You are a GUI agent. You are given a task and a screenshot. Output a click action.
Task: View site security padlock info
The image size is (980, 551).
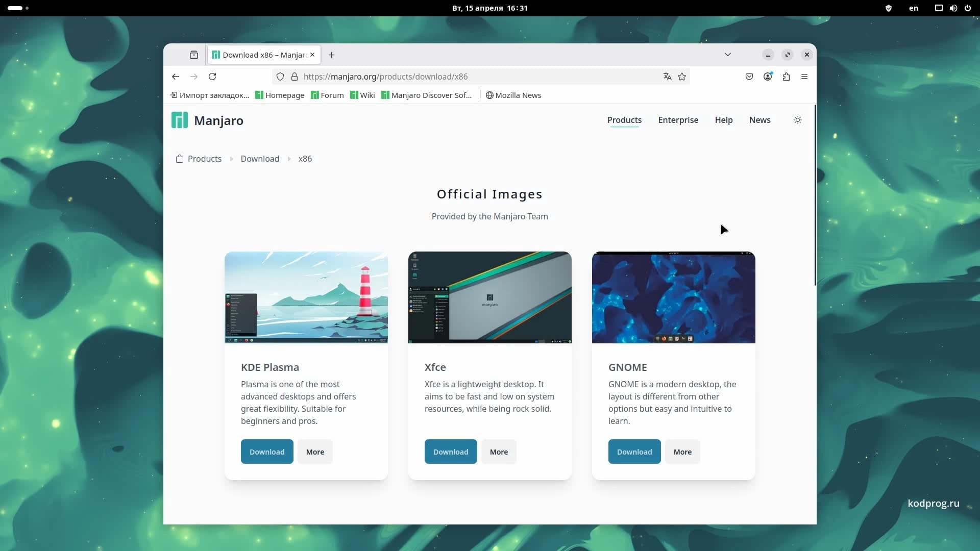point(295,77)
